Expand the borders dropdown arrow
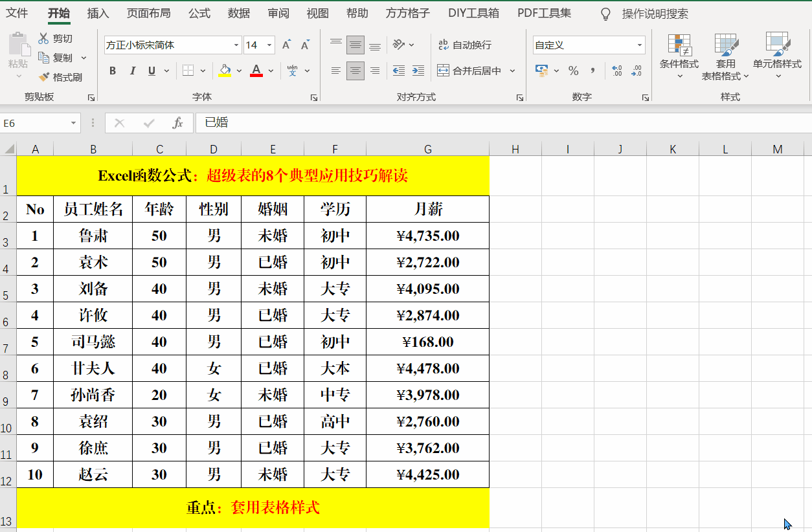The height and width of the screenshot is (532, 812). [203, 71]
